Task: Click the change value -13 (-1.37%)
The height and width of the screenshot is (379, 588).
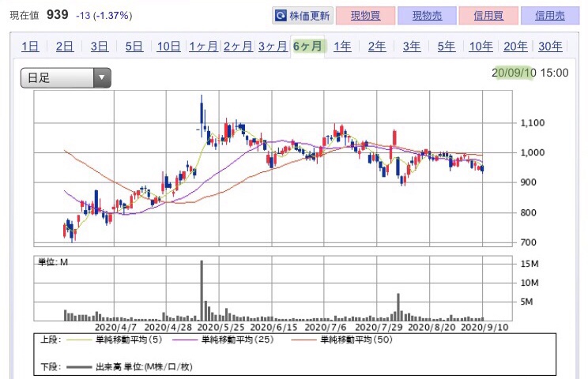Action: (104, 16)
